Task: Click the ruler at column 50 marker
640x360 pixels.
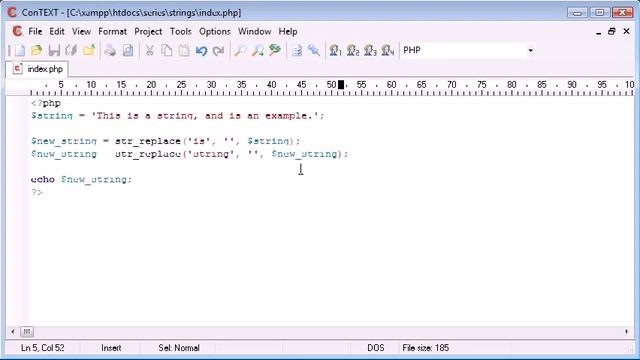Action: pyautogui.click(x=331, y=85)
